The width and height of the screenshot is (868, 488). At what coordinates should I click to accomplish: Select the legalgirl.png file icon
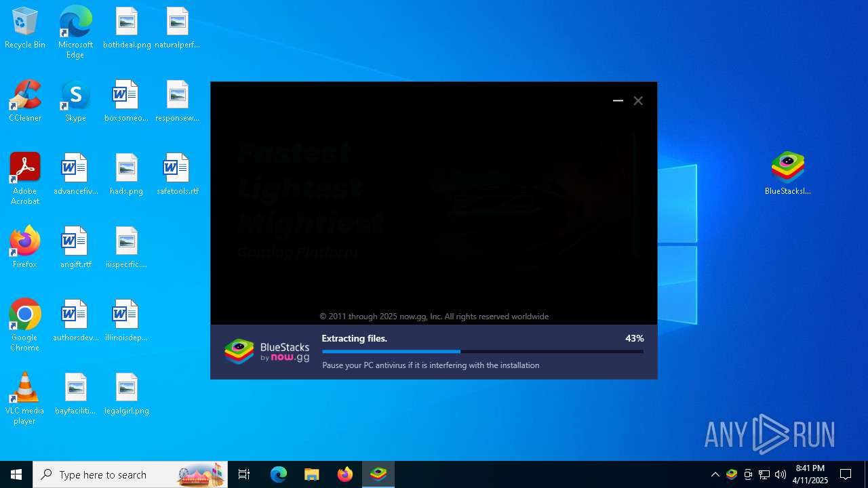pos(126,394)
